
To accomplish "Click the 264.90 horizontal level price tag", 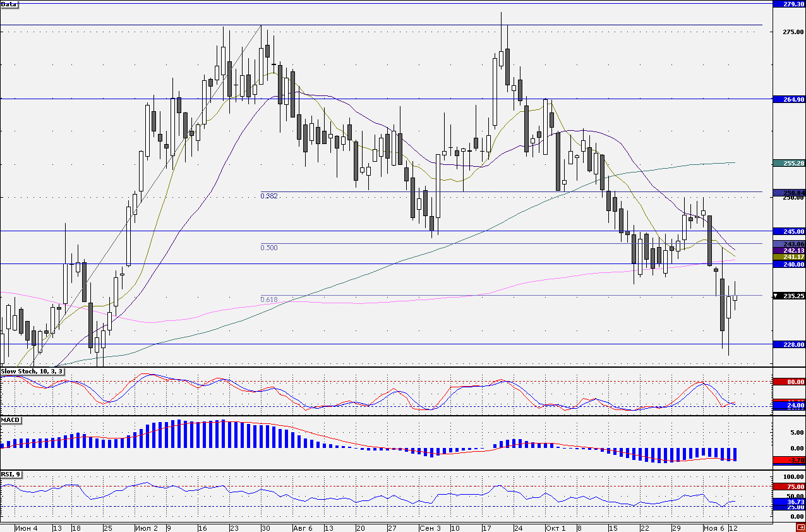I will pos(788,99).
